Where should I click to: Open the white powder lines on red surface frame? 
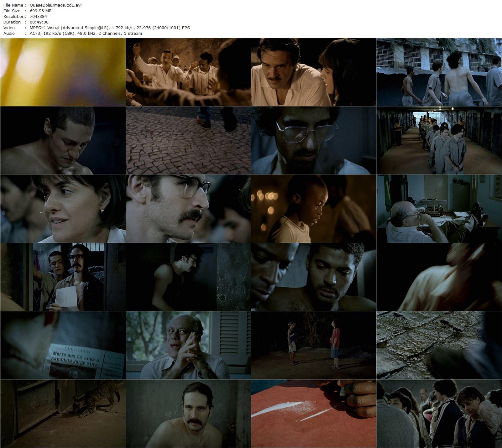point(313,414)
